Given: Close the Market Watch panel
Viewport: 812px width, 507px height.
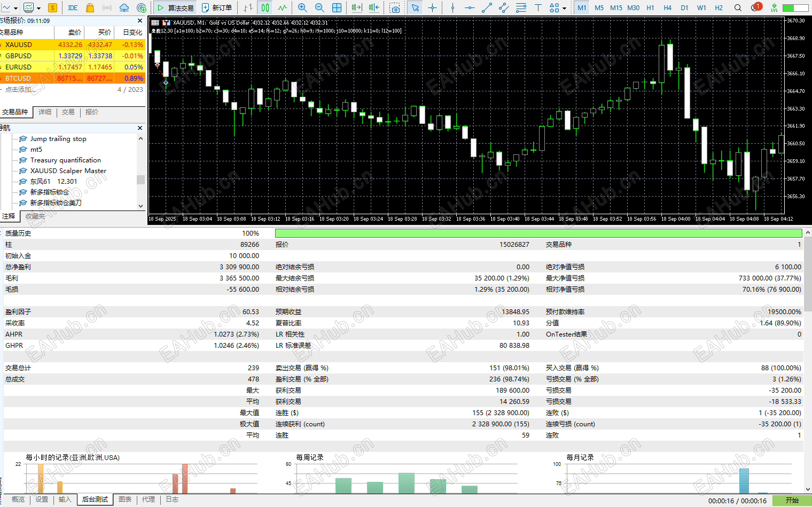Looking at the screenshot, I should tap(140, 21).
